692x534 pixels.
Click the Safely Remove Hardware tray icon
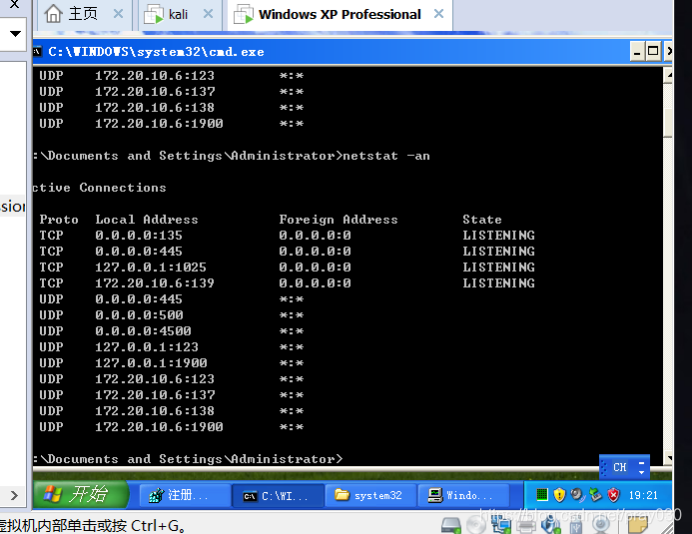[x=595, y=495]
